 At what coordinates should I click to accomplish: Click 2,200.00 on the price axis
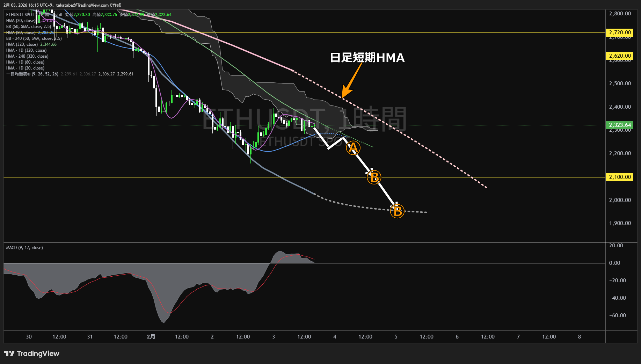pyautogui.click(x=620, y=153)
